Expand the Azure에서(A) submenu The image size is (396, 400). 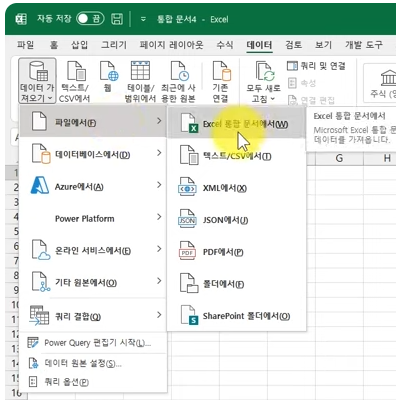(x=93, y=186)
